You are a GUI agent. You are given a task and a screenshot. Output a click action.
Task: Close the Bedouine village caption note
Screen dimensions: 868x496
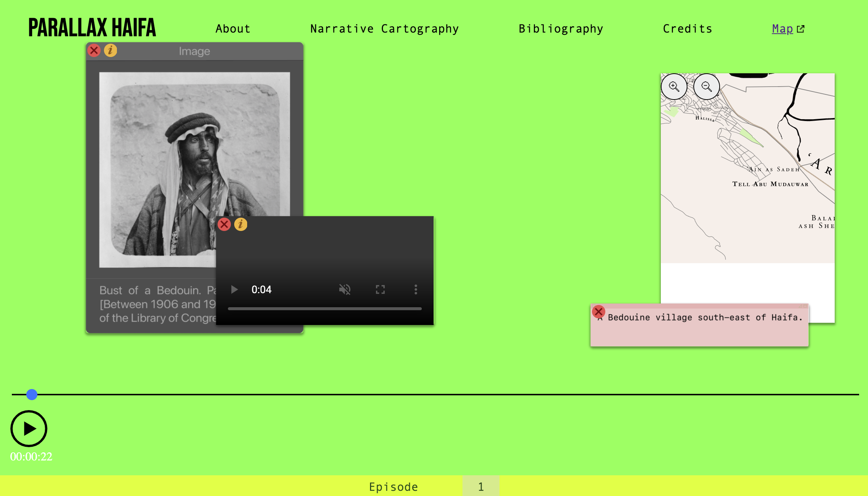click(598, 312)
